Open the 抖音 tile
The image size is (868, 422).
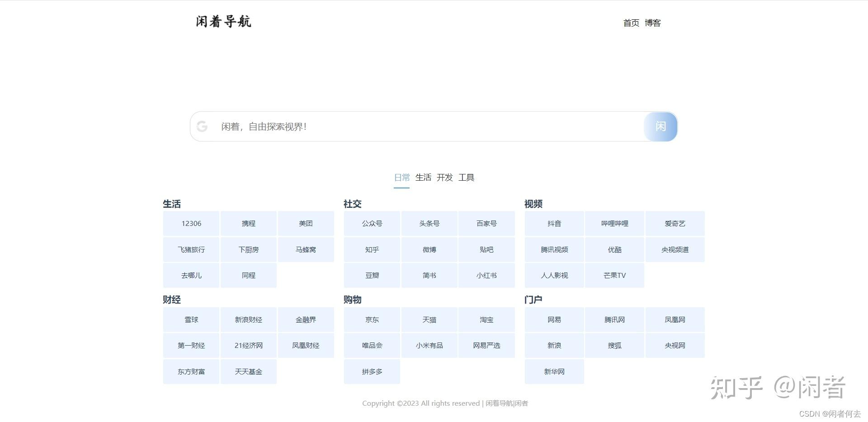point(554,224)
